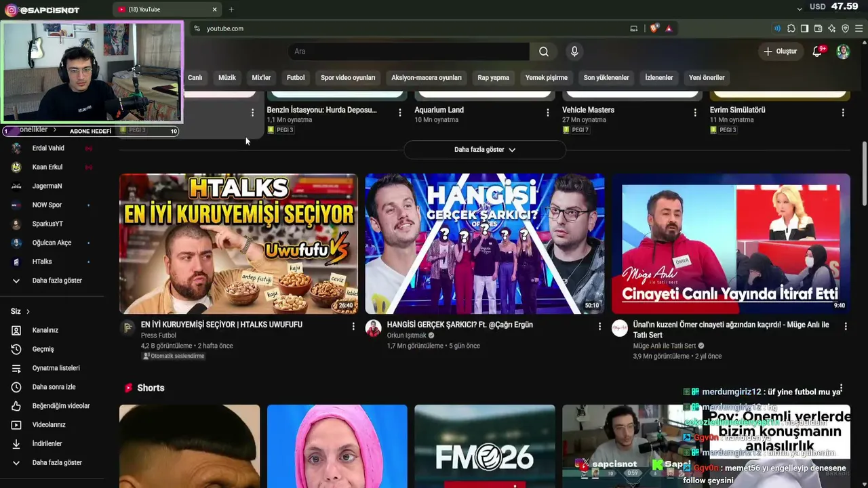This screenshot has height=488, width=868.
Task: Click the Brave Rewards triangle icon
Action: (669, 28)
